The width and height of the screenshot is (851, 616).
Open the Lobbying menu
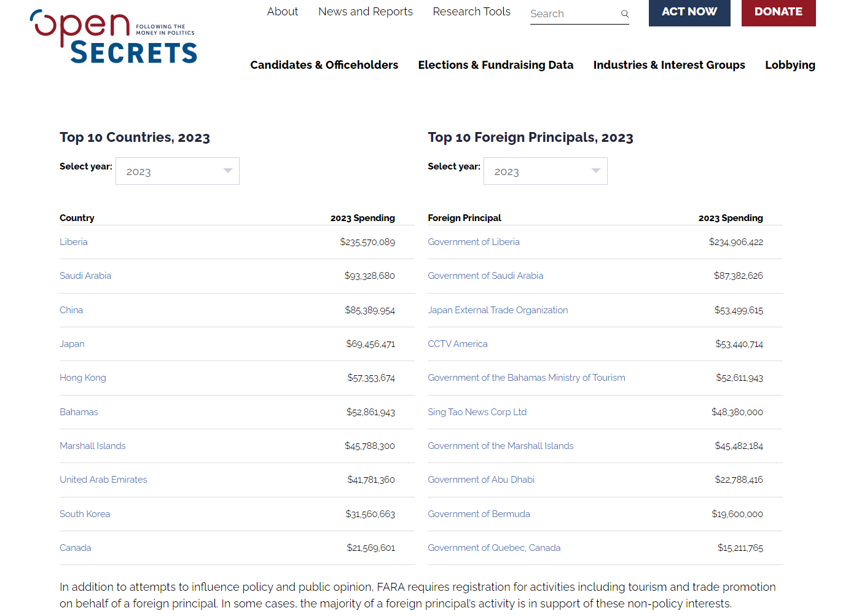(x=790, y=65)
